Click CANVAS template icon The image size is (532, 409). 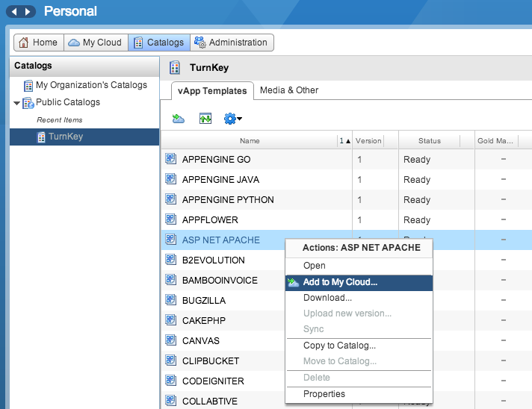click(x=170, y=340)
